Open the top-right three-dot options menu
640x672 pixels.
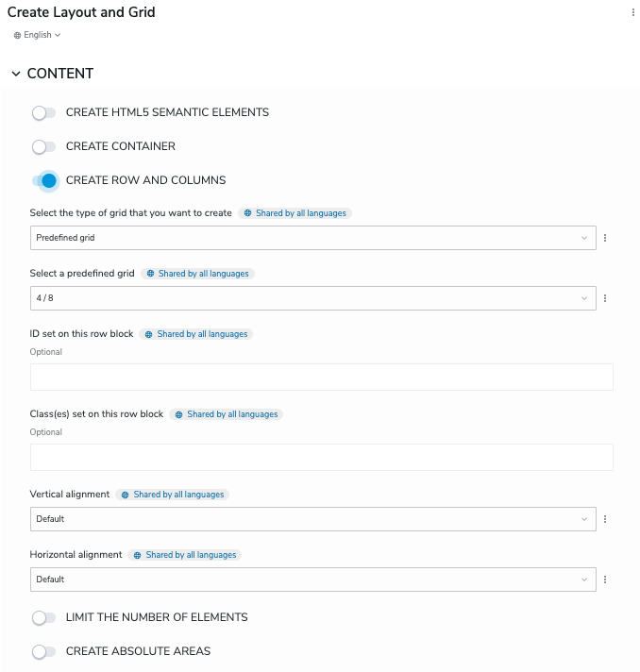(632, 13)
